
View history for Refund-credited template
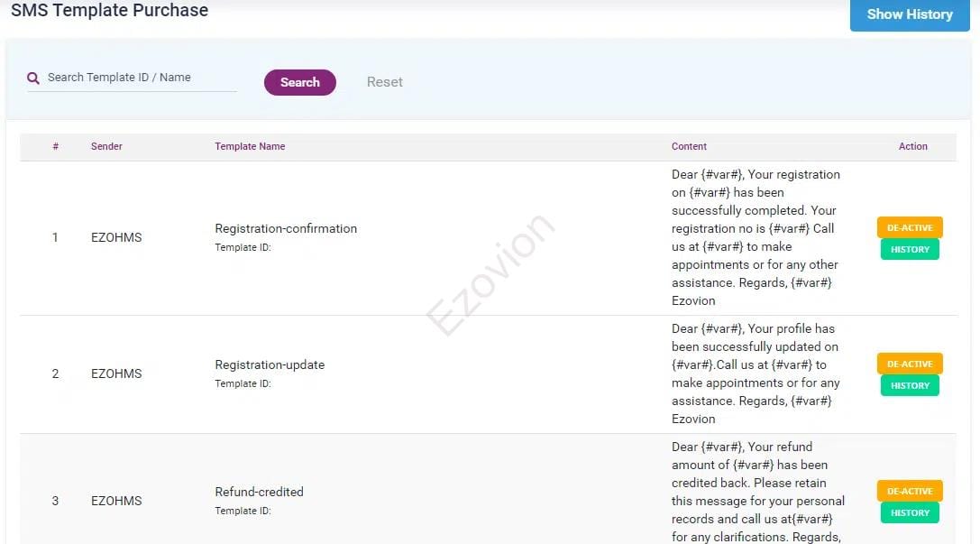pyautogui.click(x=910, y=513)
